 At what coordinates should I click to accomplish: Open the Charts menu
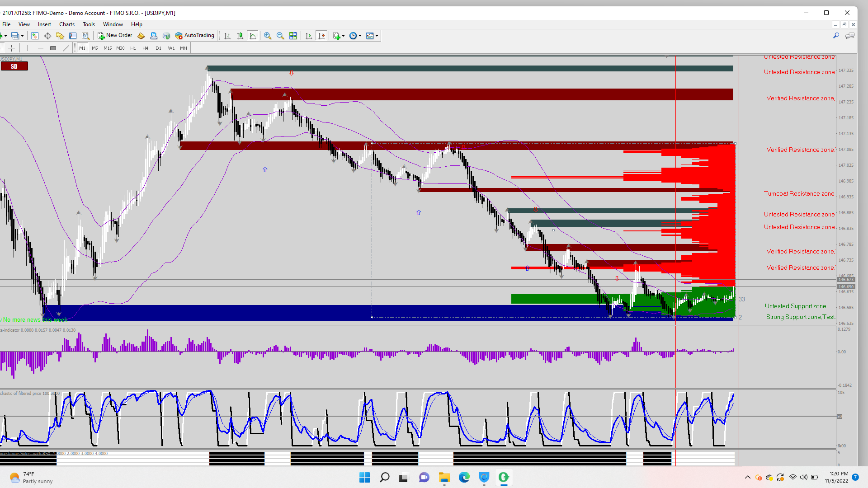[67, 24]
